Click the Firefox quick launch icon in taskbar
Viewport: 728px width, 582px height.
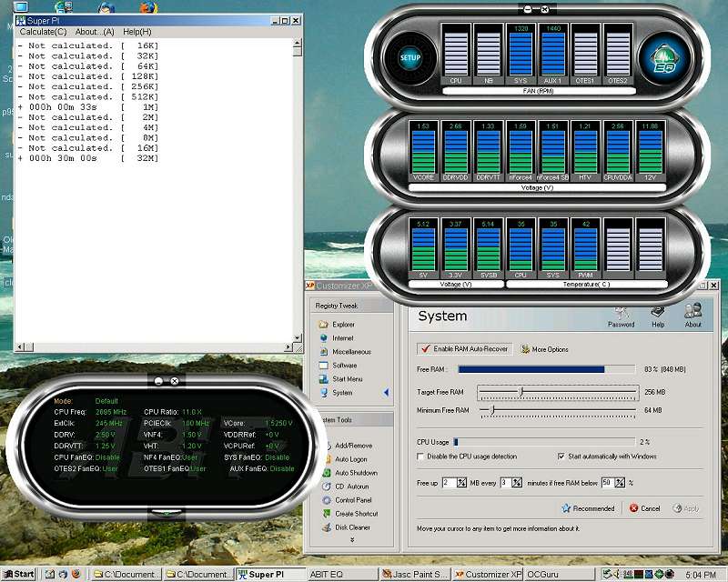click(x=76, y=574)
